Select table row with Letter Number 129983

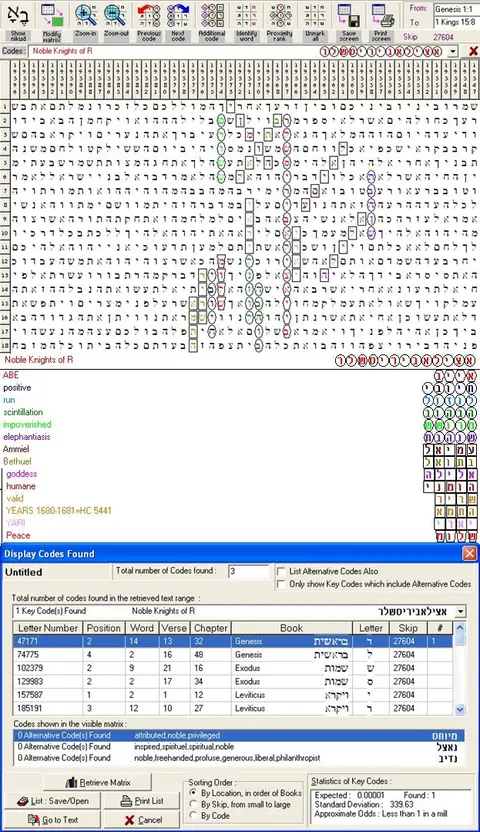233,681
